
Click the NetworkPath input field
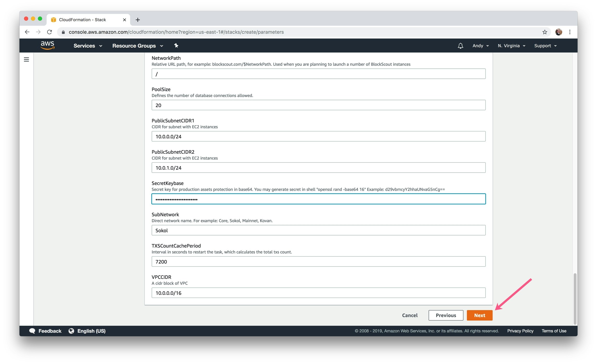[x=318, y=74]
